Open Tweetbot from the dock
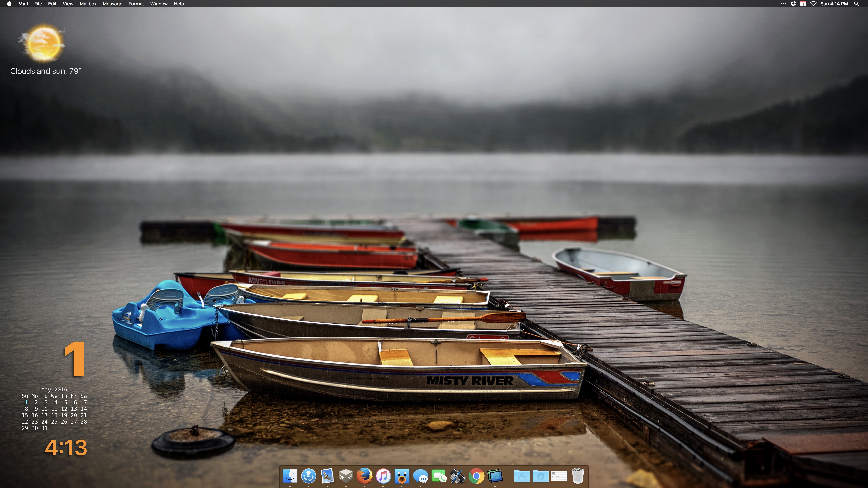The height and width of the screenshot is (488, 868). 402,476
